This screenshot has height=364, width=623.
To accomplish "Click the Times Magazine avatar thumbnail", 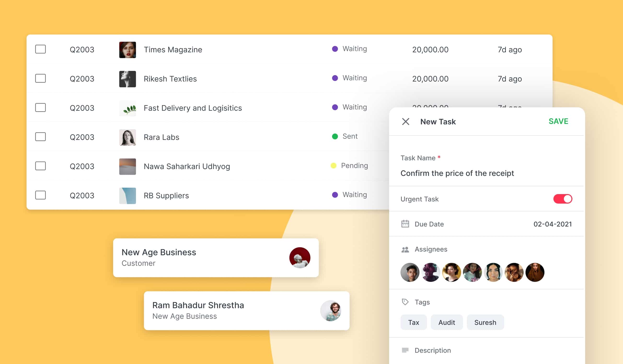I will click(x=127, y=50).
